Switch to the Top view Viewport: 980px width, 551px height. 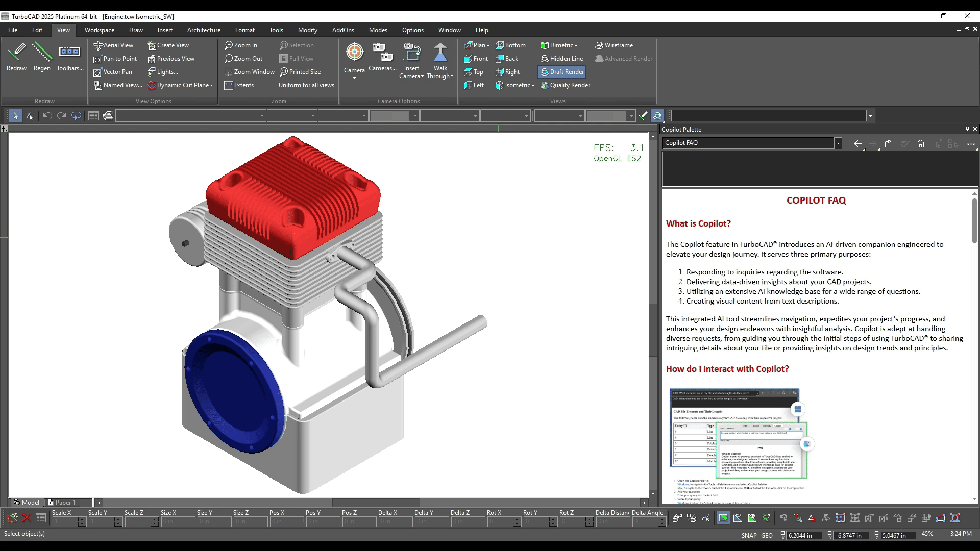tap(474, 72)
